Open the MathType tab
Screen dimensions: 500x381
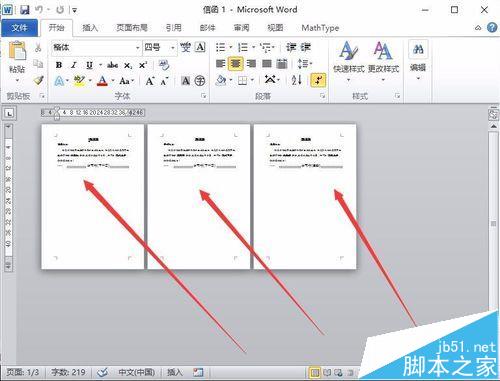pyautogui.click(x=320, y=28)
